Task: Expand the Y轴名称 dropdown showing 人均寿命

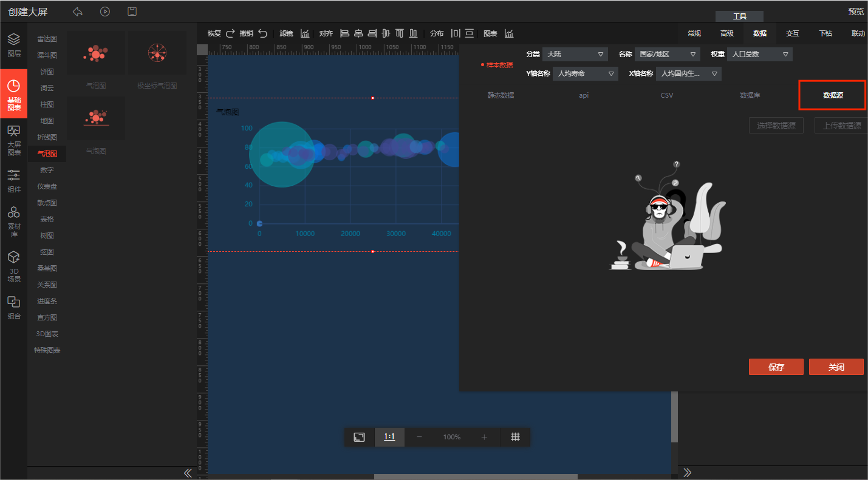Action: pyautogui.click(x=585, y=74)
